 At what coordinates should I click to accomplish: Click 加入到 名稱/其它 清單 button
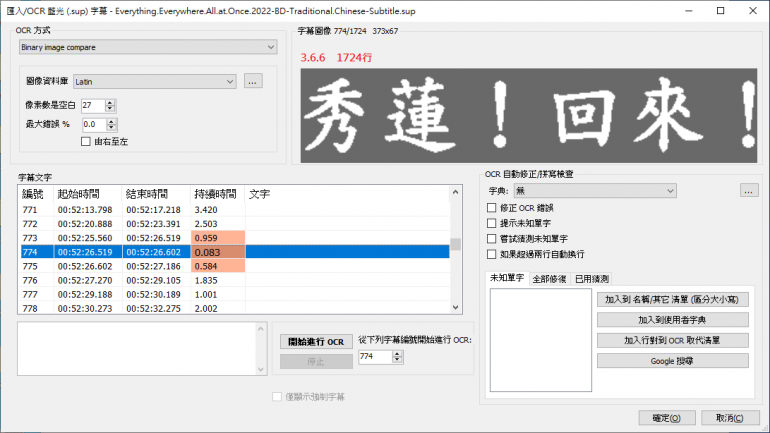click(x=673, y=299)
